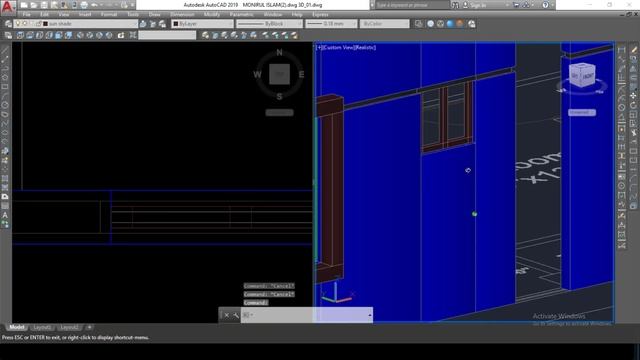
Task: Close command line with X button
Action: (227, 315)
